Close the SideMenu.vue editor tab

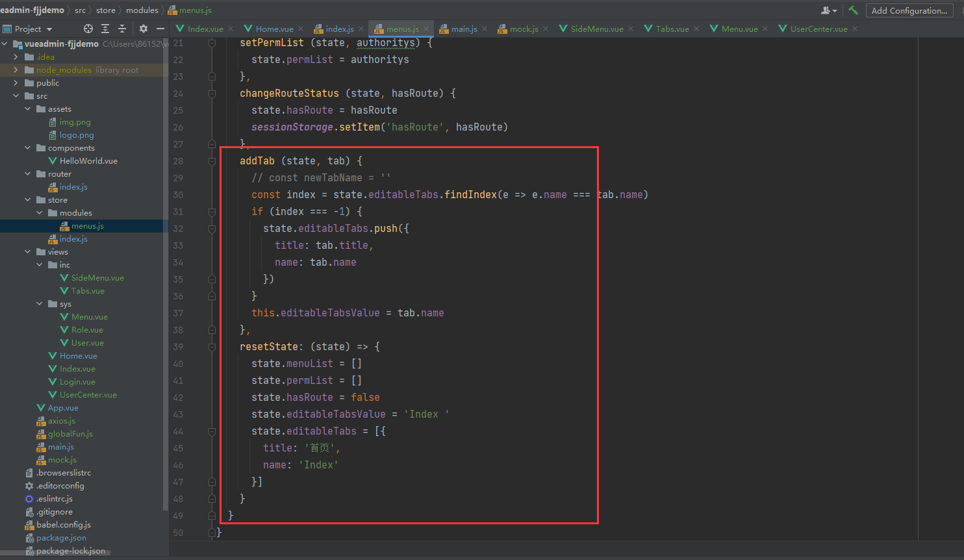[x=631, y=29]
